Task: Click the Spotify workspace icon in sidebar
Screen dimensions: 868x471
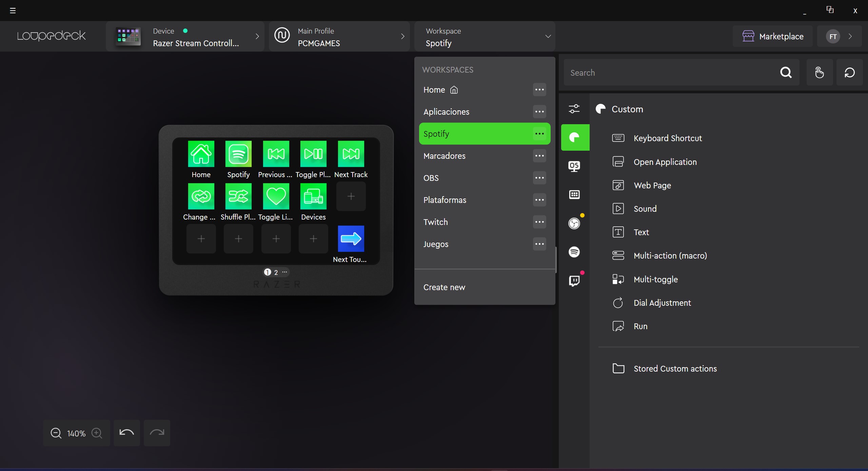Action: click(x=574, y=252)
